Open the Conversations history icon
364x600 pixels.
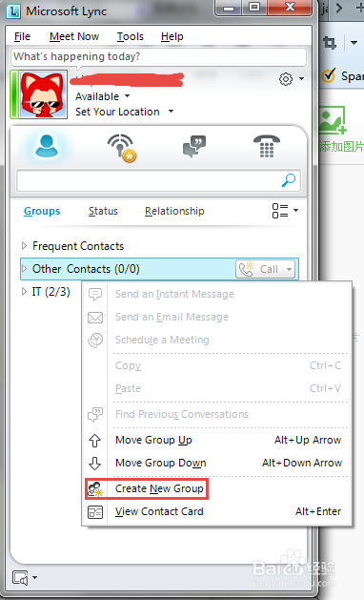coord(194,146)
